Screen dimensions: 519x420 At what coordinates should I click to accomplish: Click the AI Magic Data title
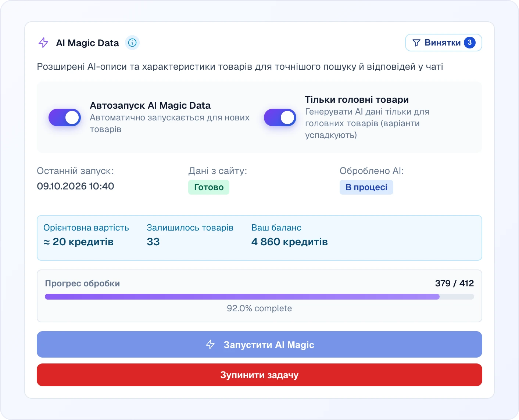coord(87,43)
